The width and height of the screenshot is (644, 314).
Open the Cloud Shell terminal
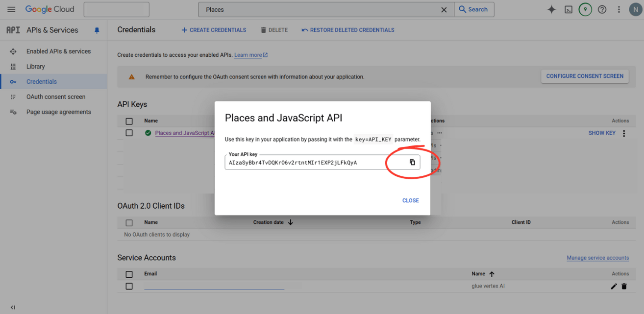[x=568, y=9]
